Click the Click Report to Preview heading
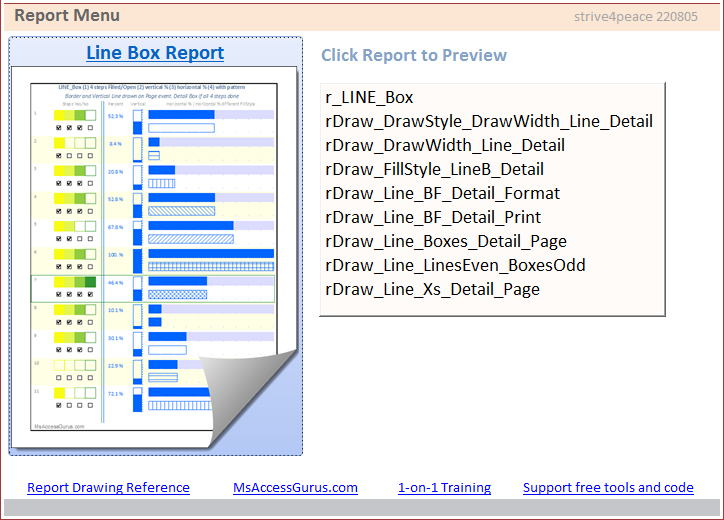This screenshot has height=520, width=724. [414, 55]
